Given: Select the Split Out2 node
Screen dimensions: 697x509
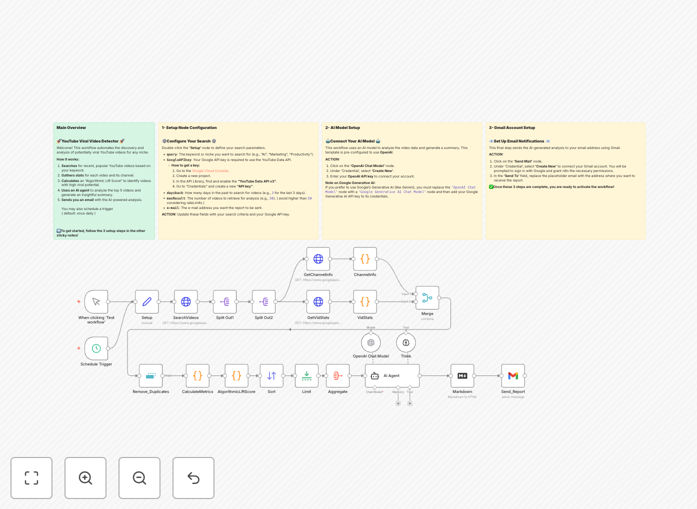Looking at the screenshot, I should [x=264, y=302].
